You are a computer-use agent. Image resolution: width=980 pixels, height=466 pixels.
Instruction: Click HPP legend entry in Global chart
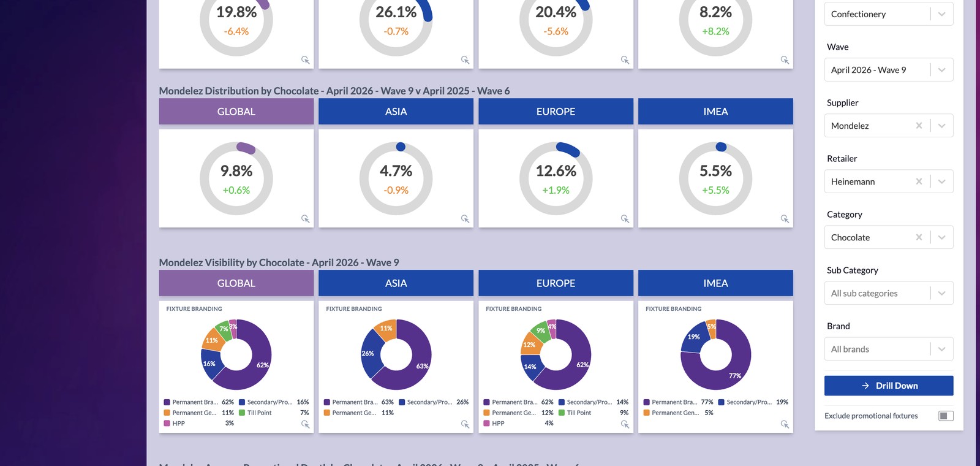199,423
